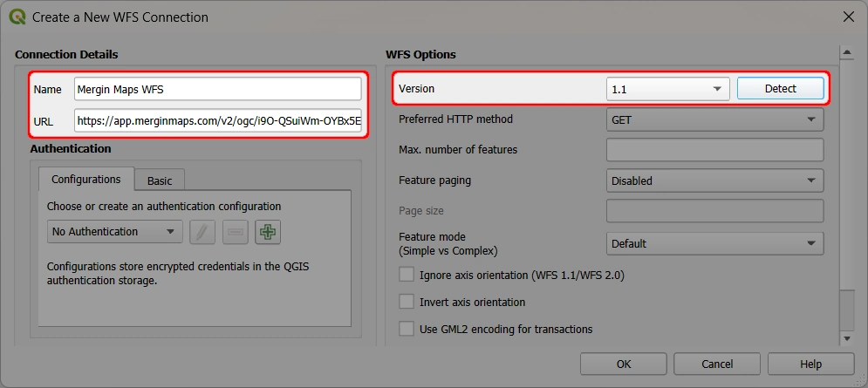
Task: Click the Connection Details heading
Action: (x=66, y=54)
